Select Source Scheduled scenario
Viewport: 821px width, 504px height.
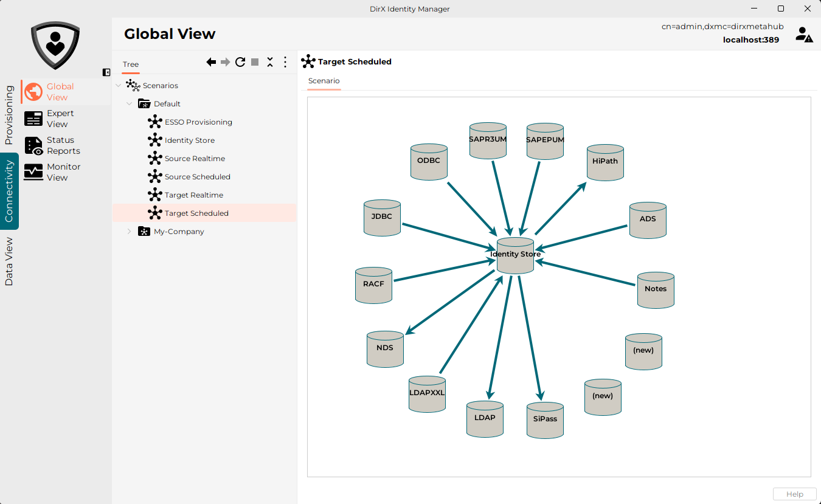pyautogui.click(x=198, y=177)
